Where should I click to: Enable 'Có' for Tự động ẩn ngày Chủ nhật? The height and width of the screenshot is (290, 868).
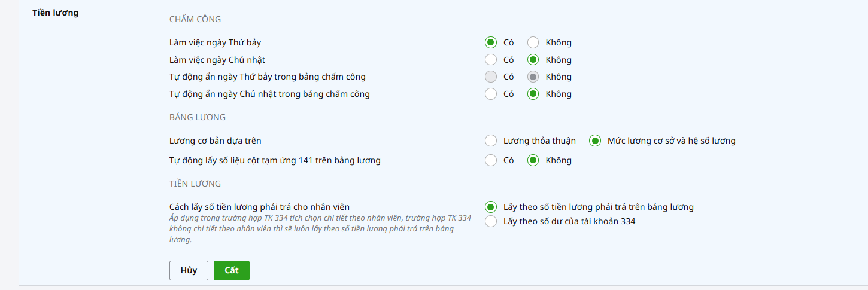[491, 94]
